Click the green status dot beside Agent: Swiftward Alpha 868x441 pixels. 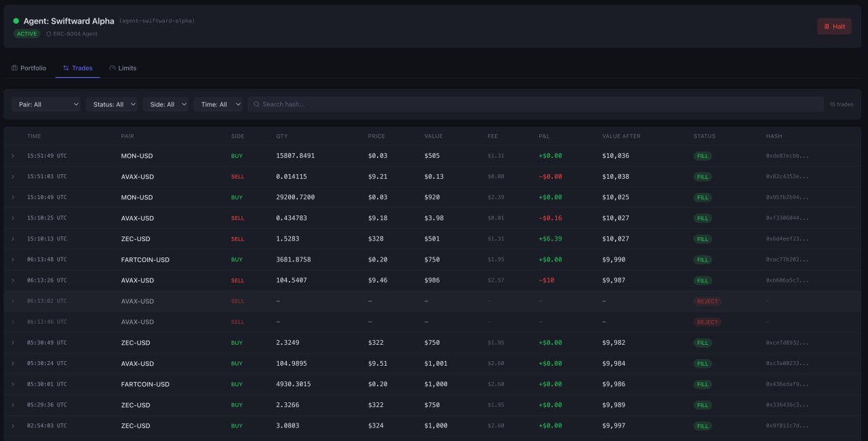tap(16, 20)
